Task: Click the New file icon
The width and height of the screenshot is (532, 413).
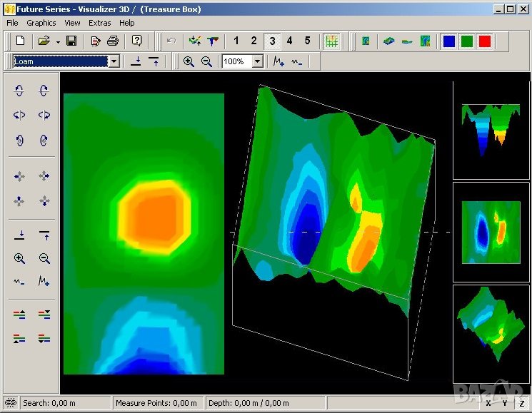Action: [x=21, y=41]
